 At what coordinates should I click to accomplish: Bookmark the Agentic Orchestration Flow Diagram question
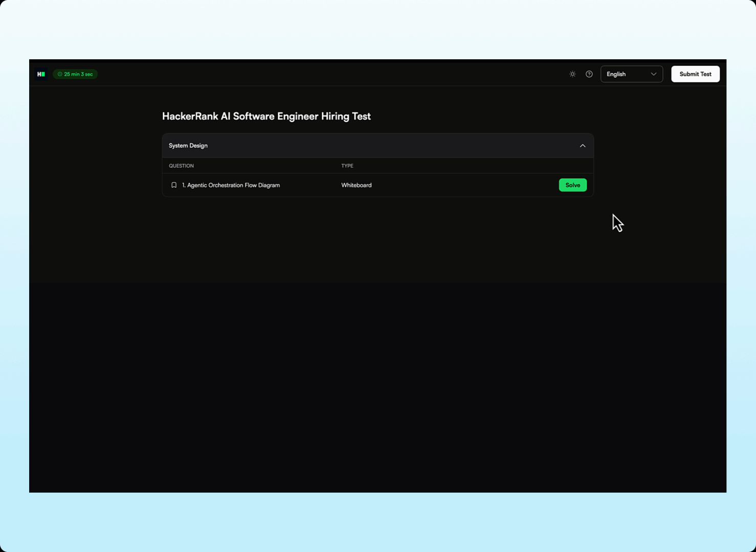tap(174, 185)
